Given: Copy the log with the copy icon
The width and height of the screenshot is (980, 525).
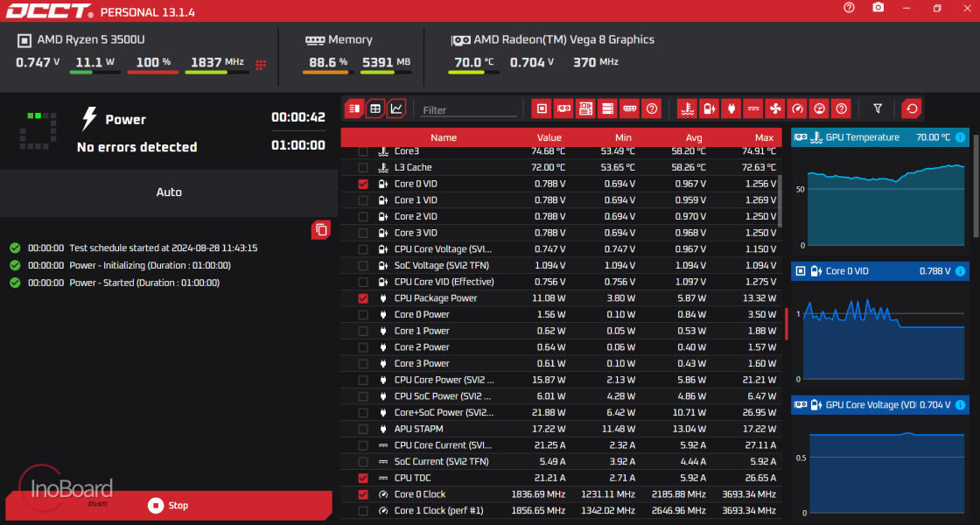Looking at the screenshot, I should tap(321, 229).
